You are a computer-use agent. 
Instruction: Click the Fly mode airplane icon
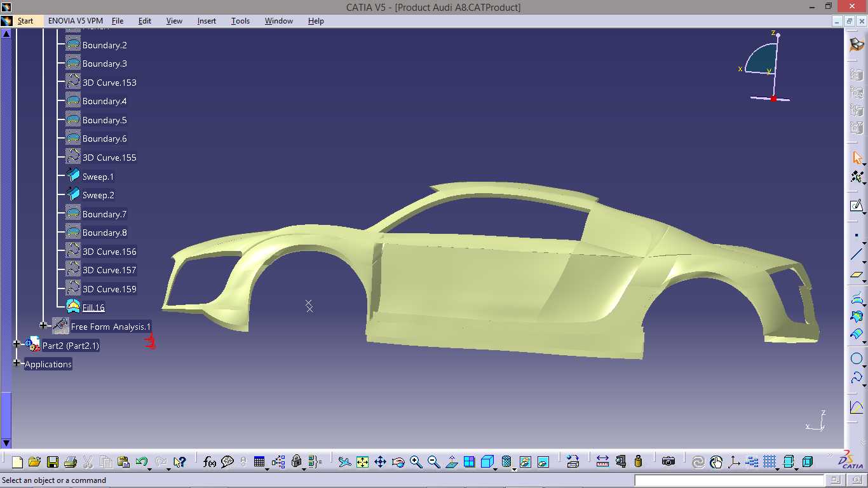[x=344, y=462]
